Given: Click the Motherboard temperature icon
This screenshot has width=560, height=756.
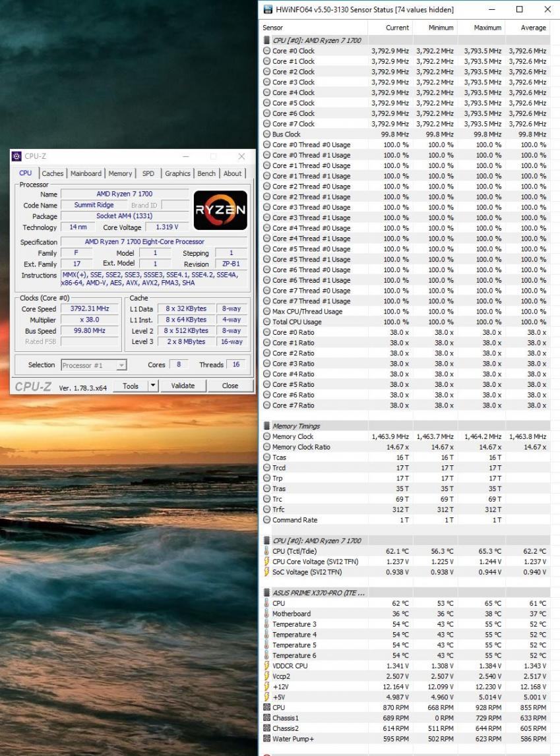Looking at the screenshot, I should (x=266, y=614).
